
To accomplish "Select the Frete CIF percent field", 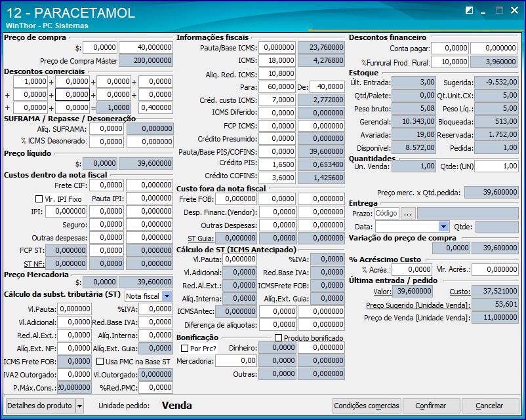I will tap(106, 185).
